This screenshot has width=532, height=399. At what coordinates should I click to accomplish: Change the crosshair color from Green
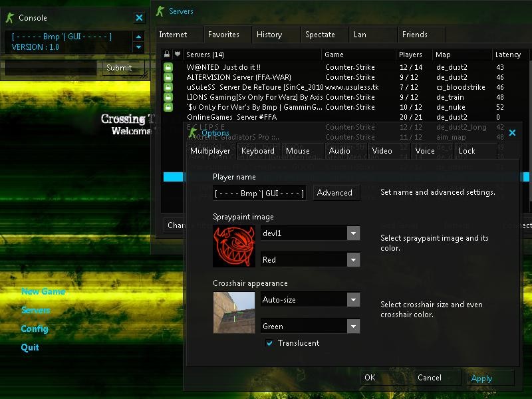[x=354, y=326]
